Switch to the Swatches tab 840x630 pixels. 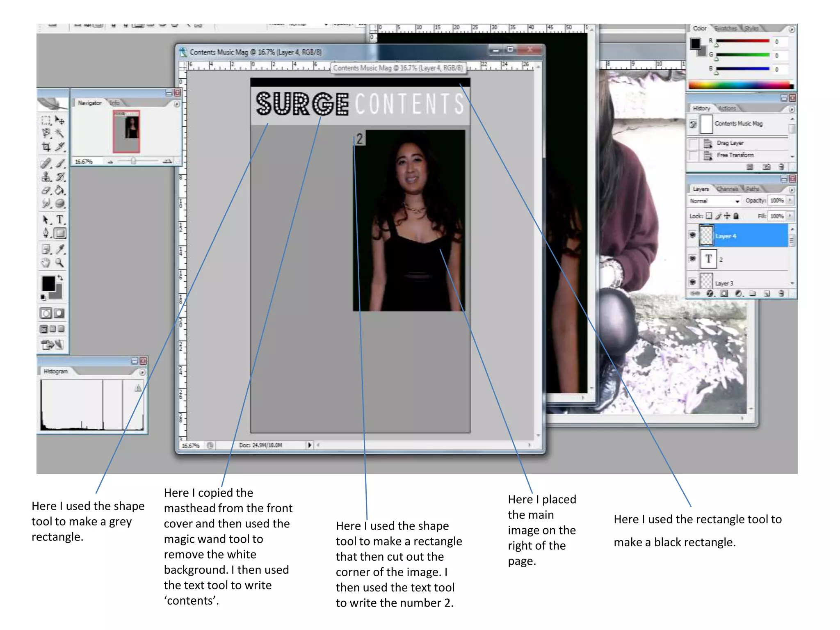pos(725,28)
